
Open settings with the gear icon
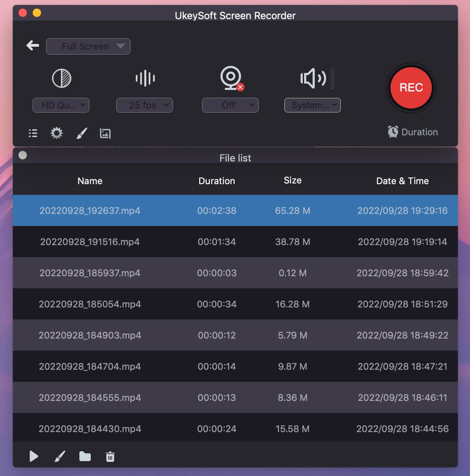coord(56,133)
